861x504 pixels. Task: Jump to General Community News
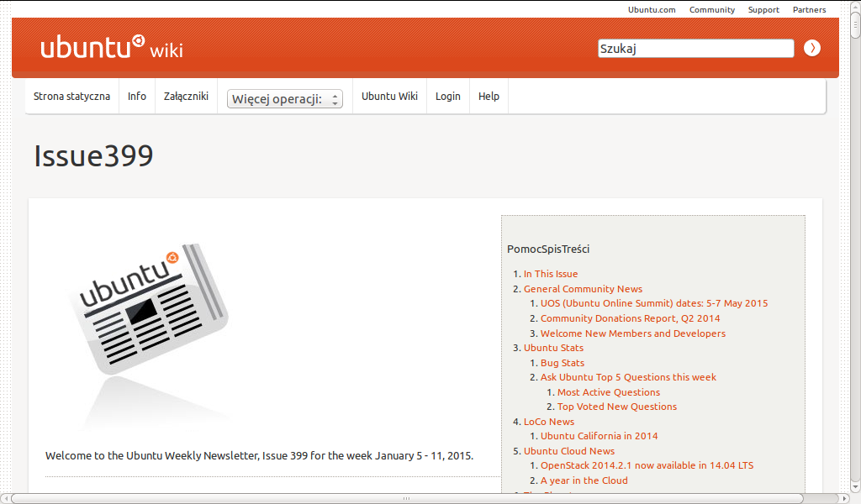[584, 289]
